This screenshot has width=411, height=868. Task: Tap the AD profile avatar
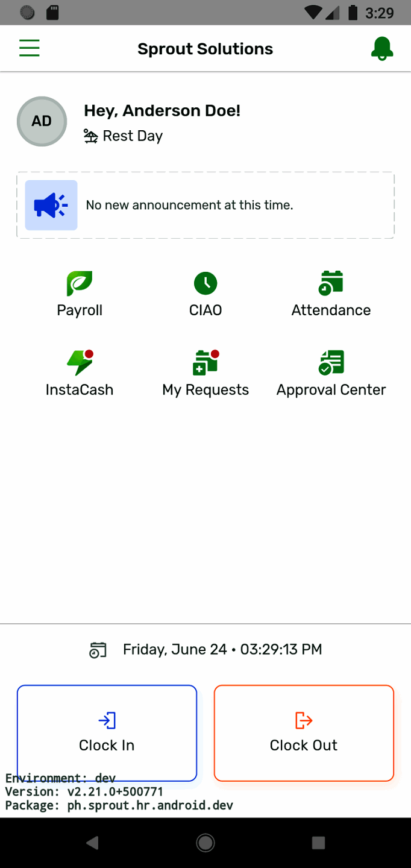42,121
